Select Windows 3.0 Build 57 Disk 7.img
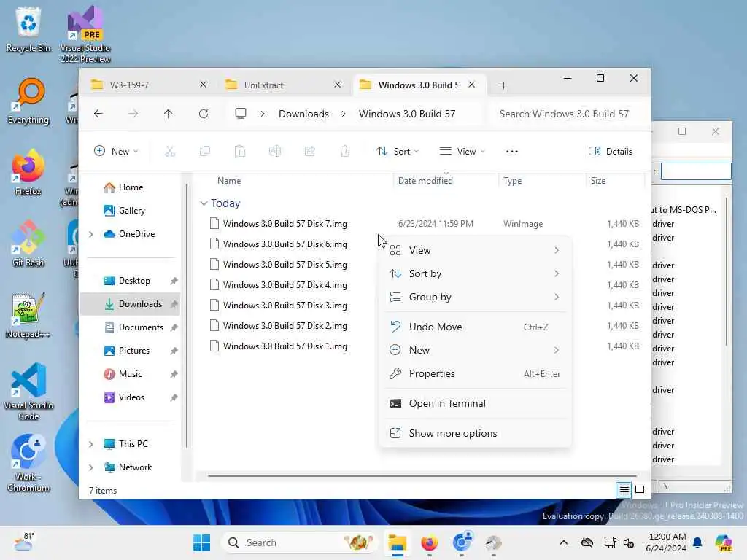This screenshot has width=747, height=560. (285, 224)
